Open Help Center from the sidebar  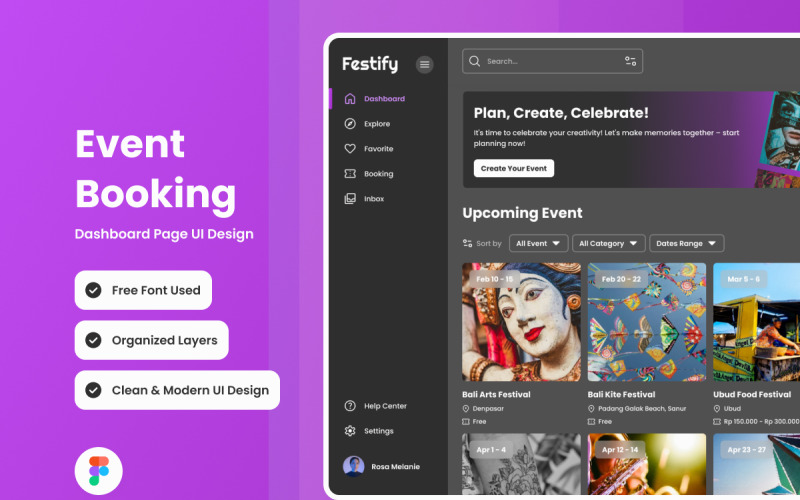pos(385,406)
